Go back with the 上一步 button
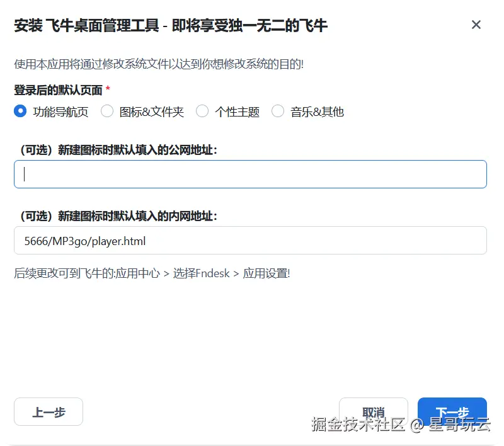This screenshot has height=446, width=504. click(49, 411)
